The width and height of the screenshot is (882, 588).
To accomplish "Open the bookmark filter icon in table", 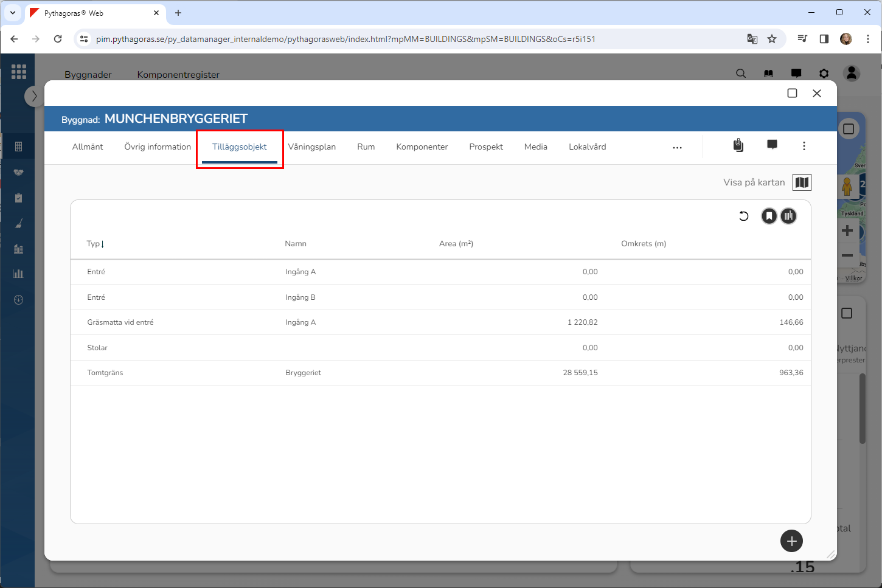I will (769, 216).
